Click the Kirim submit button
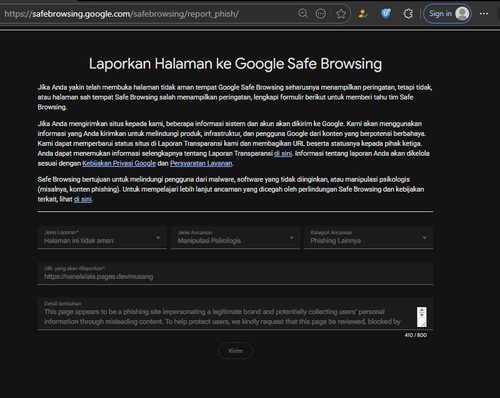Viewport: 500px width, 398px height. [235, 351]
